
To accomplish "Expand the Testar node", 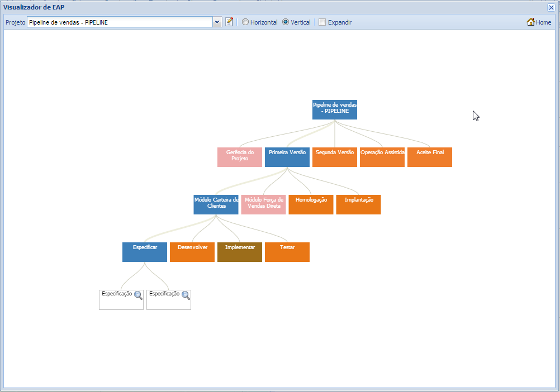I will click(x=287, y=252).
